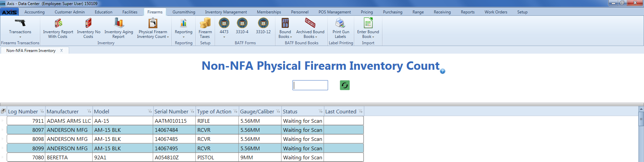Open Physical Firearm Inventory Count
This screenshot has width=644, height=162.
pos(153,28)
